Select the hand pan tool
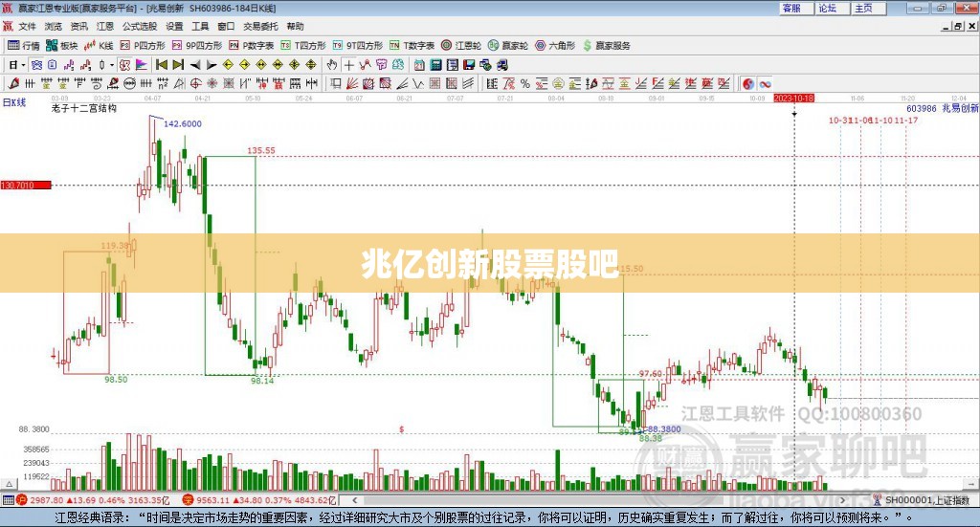The height and width of the screenshot is (527, 980). click(332, 65)
